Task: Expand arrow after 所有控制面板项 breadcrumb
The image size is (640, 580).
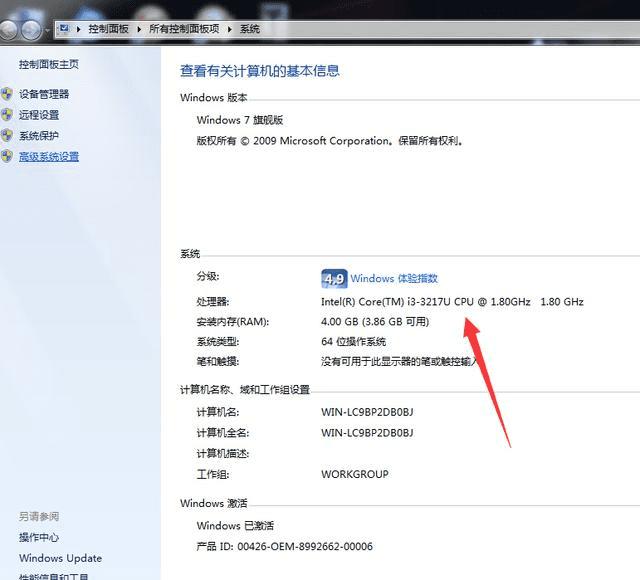Action: [230, 29]
